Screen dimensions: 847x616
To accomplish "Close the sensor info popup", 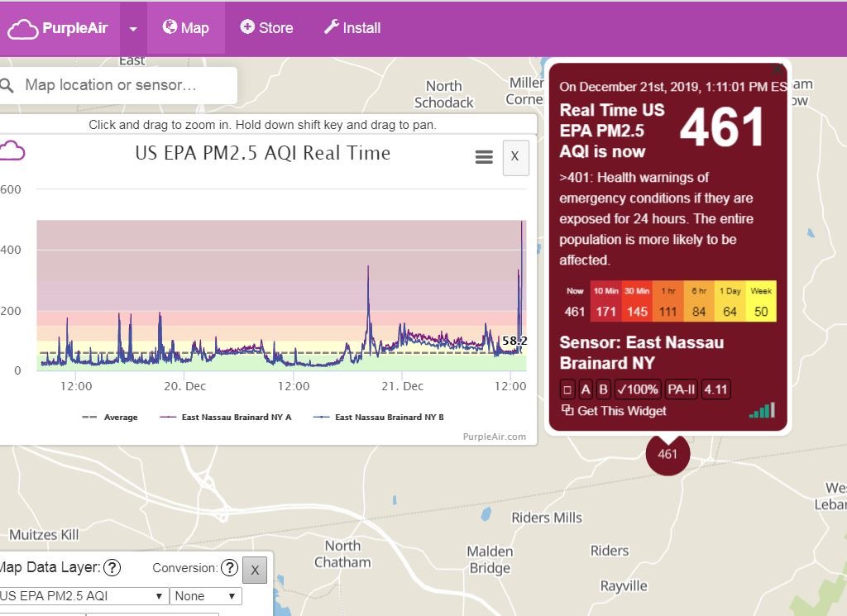I will pyautogui.click(x=778, y=69).
